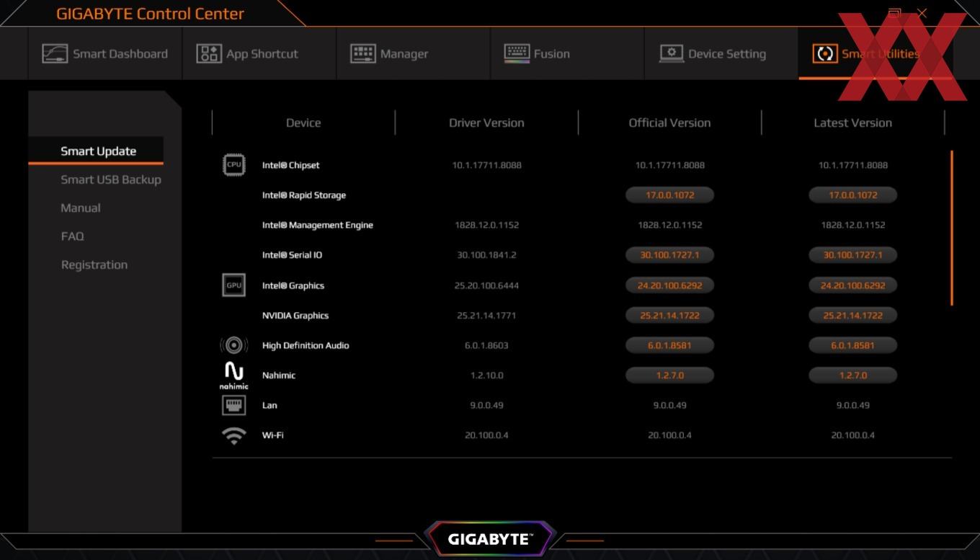
Task: Install High Definition Audio latest version 6.0.1.8581
Action: 852,345
